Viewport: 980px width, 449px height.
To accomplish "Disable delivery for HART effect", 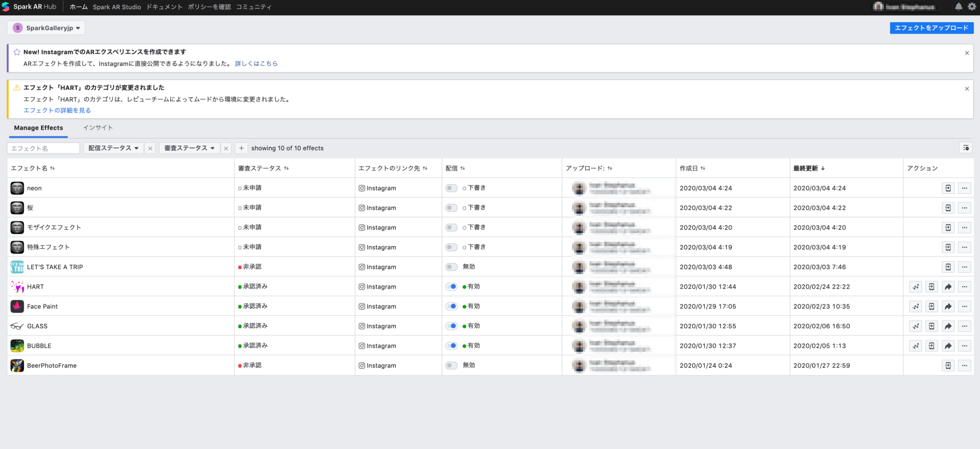I will (x=451, y=287).
